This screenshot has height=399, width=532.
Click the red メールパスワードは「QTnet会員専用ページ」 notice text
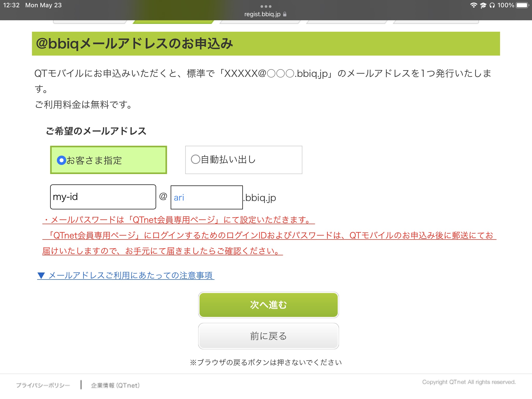pos(179,220)
